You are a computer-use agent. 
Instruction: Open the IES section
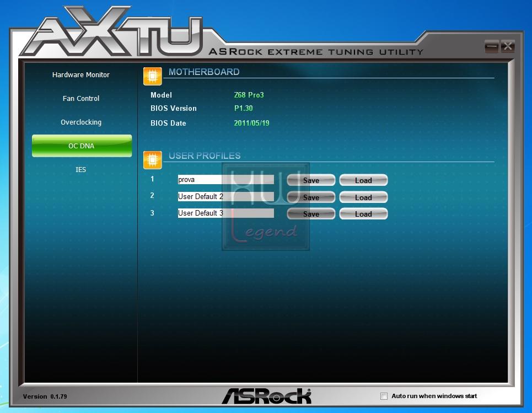(80, 169)
